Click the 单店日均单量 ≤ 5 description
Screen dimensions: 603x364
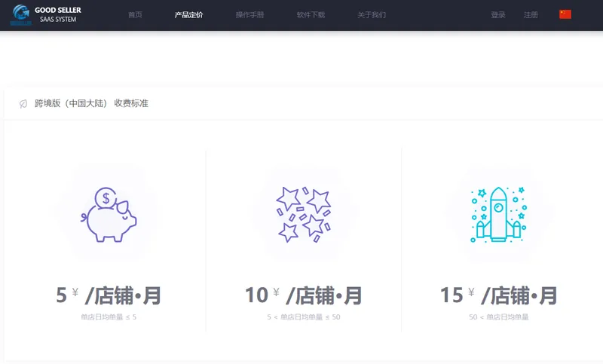click(x=109, y=317)
